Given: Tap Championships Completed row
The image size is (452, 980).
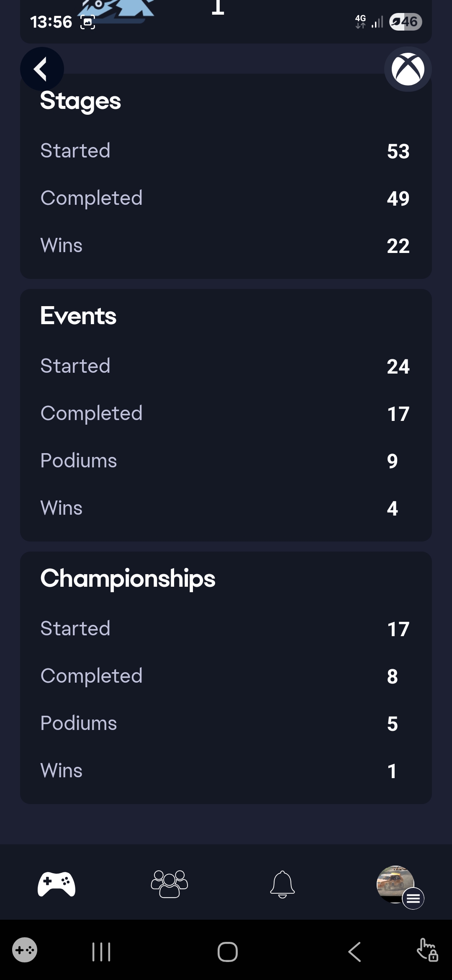Looking at the screenshot, I should [x=226, y=676].
